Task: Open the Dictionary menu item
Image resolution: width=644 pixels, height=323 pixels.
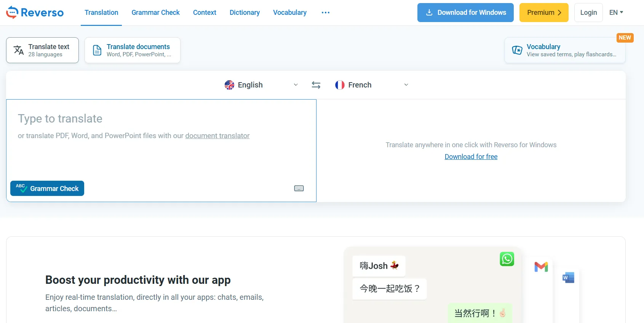Action: [244, 13]
